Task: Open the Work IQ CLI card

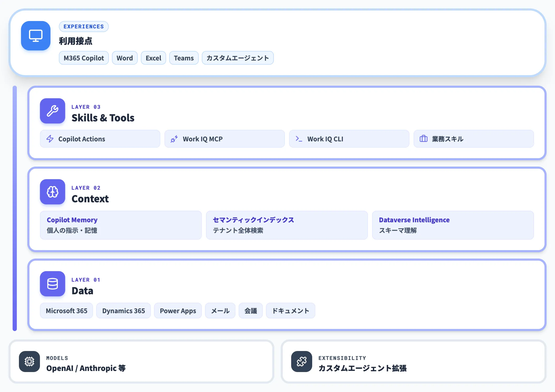Action: (x=349, y=139)
